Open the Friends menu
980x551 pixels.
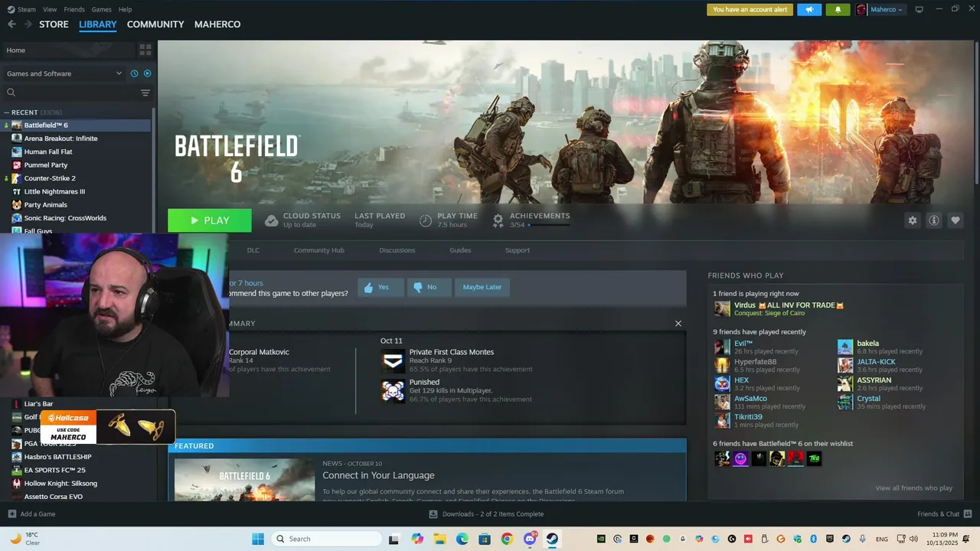pos(74,9)
